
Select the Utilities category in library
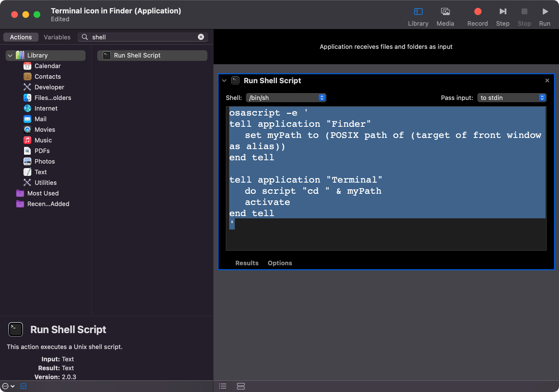click(45, 183)
